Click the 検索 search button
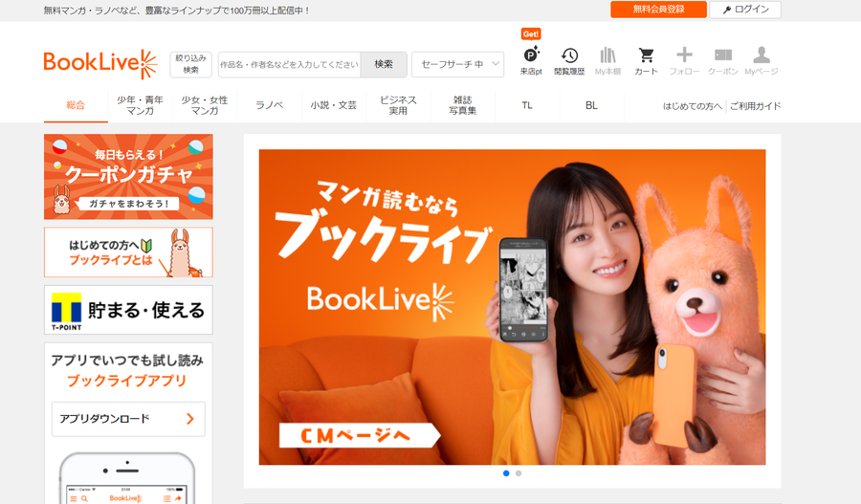 click(384, 64)
